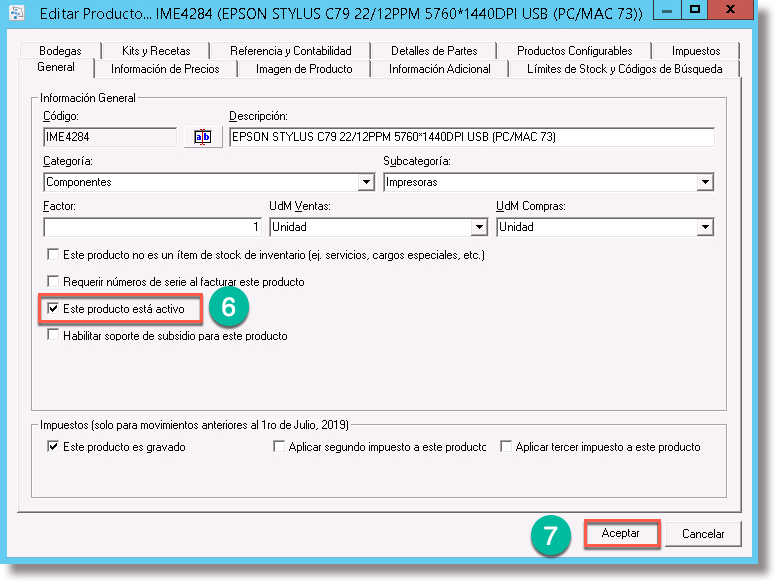Open the Subcategoría dropdown arrow
This screenshot has width=775, height=581.
point(705,182)
